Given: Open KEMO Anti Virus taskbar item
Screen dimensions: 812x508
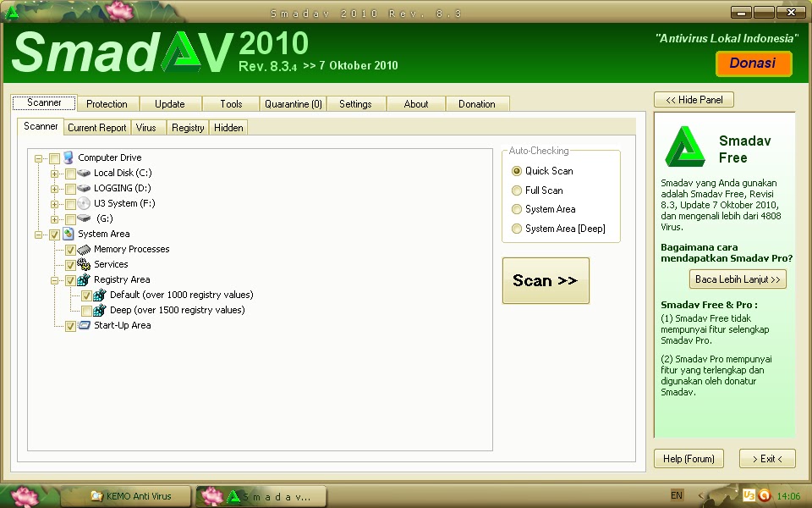Looking at the screenshot, I should click(x=126, y=496).
